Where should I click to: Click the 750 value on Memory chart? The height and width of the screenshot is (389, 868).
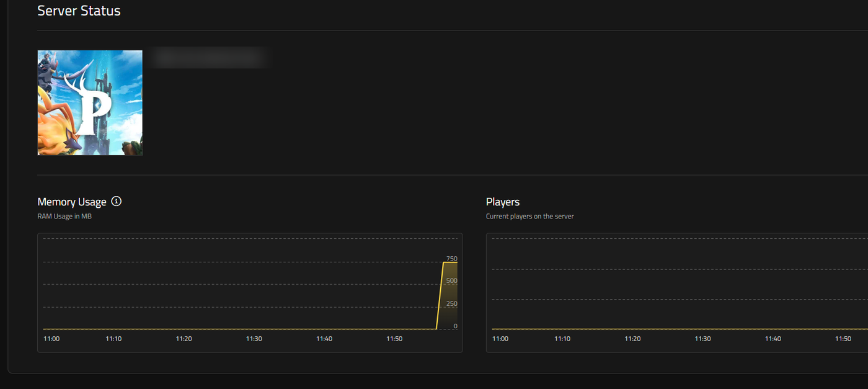[x=451, y=259]
